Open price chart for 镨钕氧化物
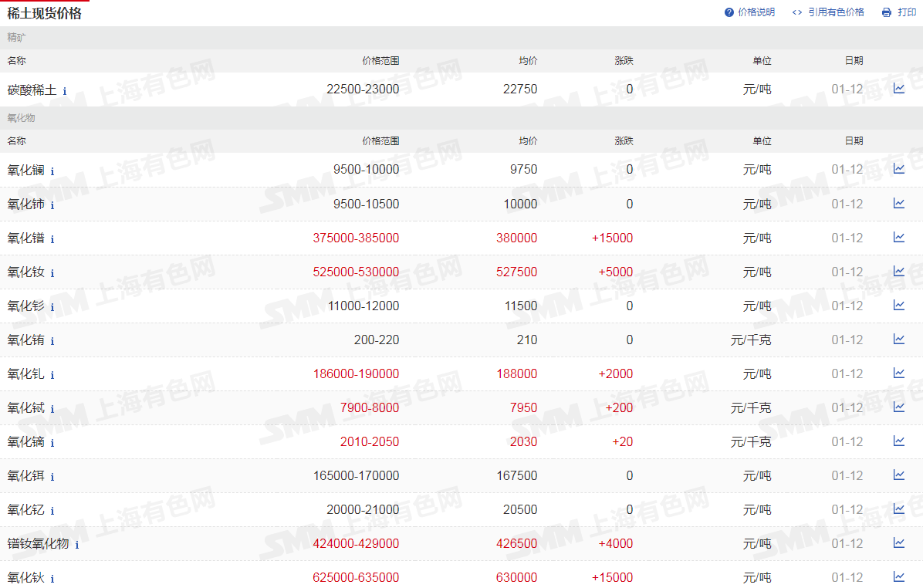This screenshot has height=588, width=923. [x=898, y=542]
